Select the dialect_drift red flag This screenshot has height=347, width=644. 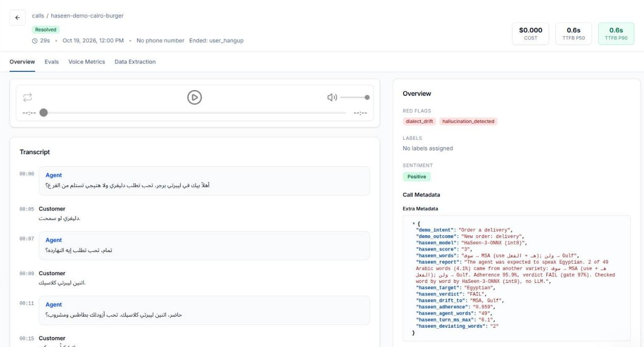tap(419, 121)
